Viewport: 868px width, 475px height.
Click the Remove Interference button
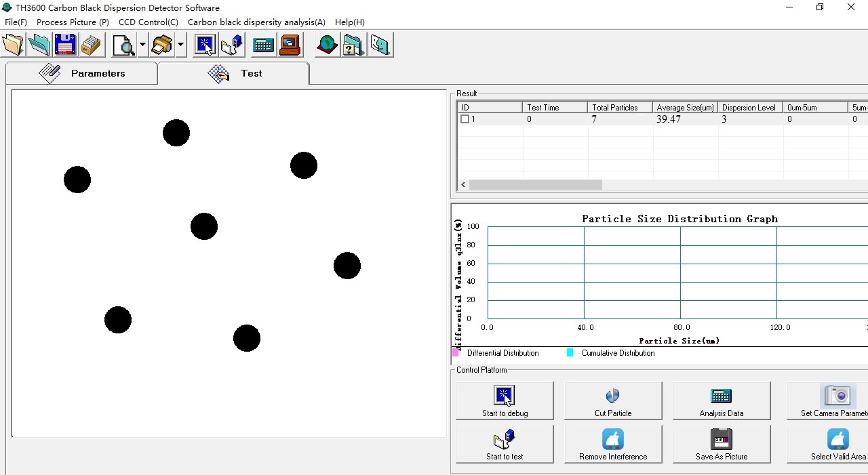click(x=613, y=445)
